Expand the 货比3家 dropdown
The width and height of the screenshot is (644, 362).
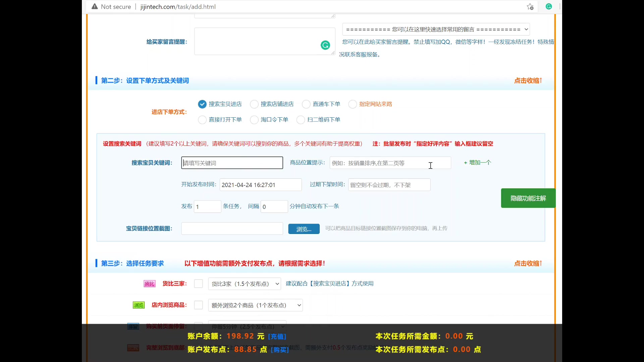tap(245, 284)
